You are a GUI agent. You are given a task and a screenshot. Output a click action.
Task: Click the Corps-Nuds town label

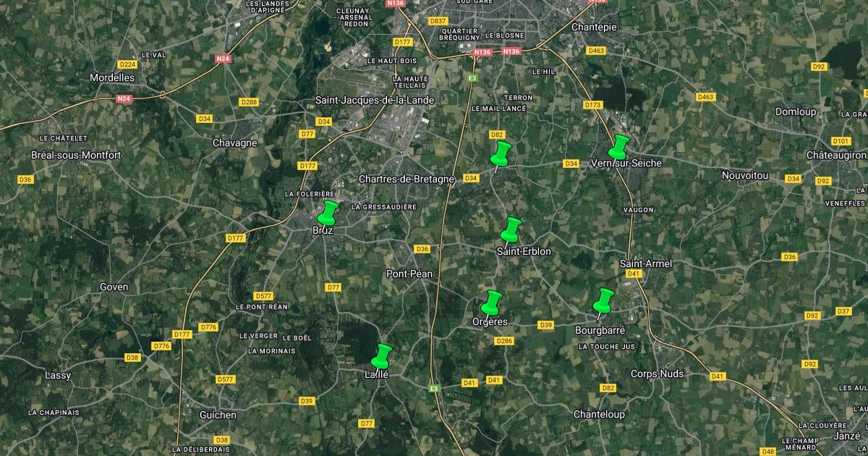657,374
